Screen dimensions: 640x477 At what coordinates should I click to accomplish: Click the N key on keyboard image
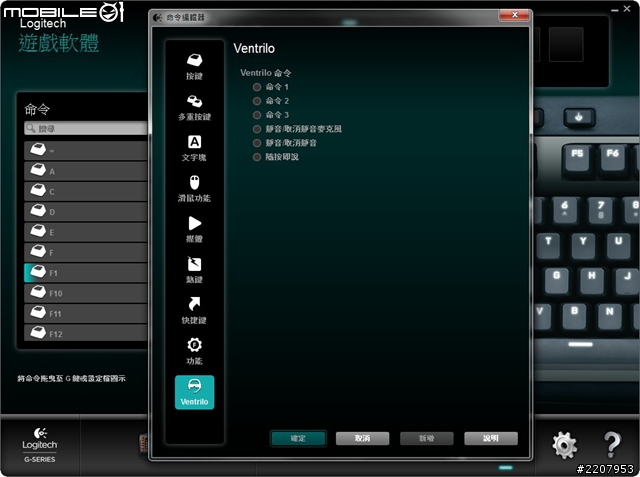(609, 316)
